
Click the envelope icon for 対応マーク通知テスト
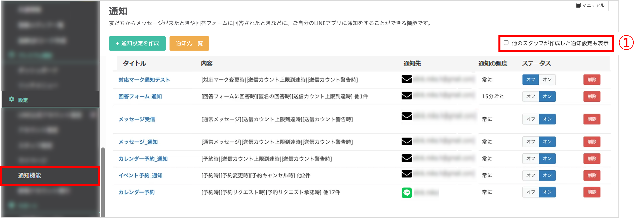407,79
